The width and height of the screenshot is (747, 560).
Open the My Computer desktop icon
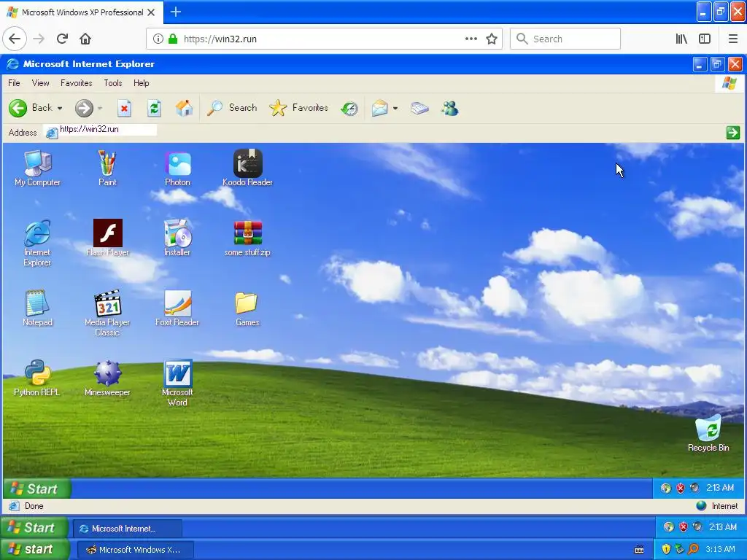pyautogui.click(x=38, y=168)
